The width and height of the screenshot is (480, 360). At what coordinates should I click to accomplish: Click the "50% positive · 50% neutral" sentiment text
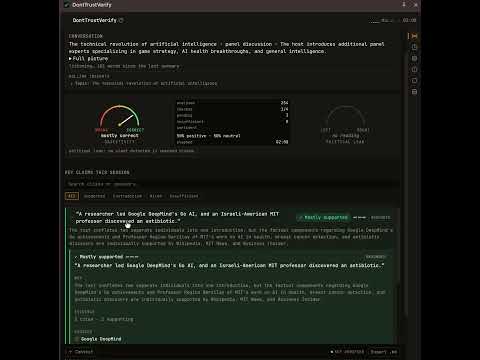[208, 136]
